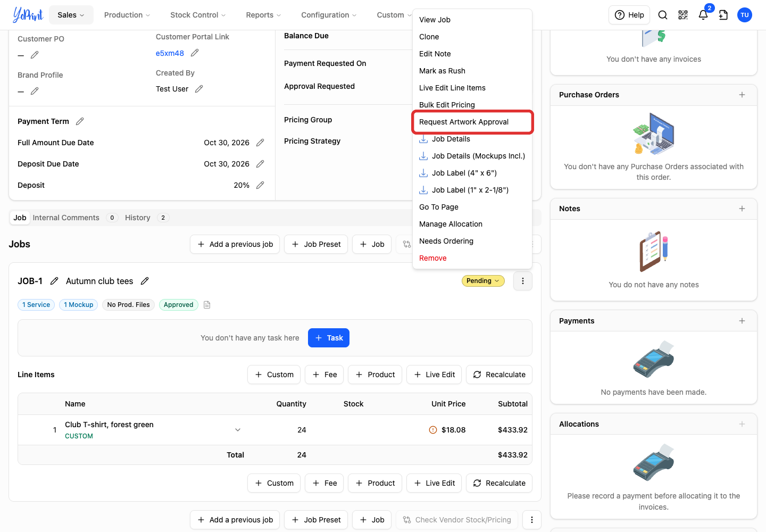Click the blue Task button
Image resolution: width=766 pixels, height=532 pixels.
click(x=329, y=338)
